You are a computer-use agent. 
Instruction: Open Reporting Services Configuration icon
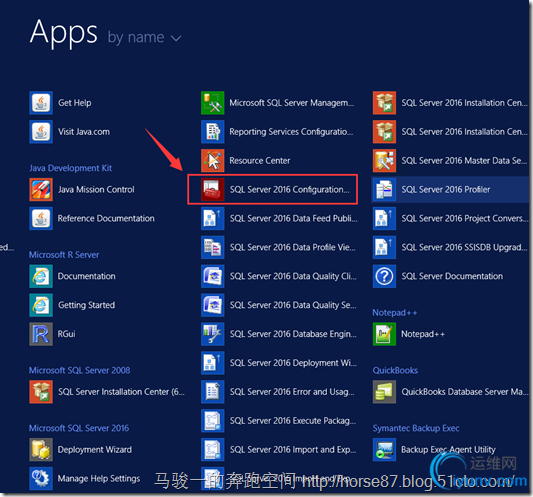[x=212, y=132]
